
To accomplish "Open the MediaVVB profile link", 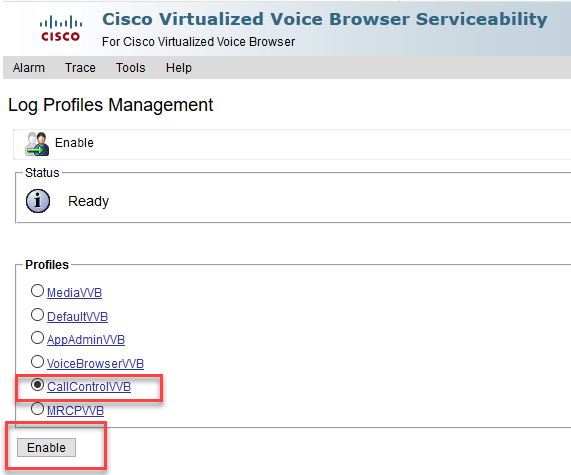I will [x=74, y=293].
